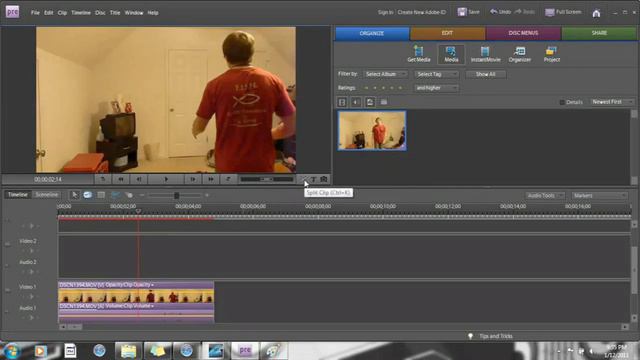Switch to the SHARE tab

599,33
